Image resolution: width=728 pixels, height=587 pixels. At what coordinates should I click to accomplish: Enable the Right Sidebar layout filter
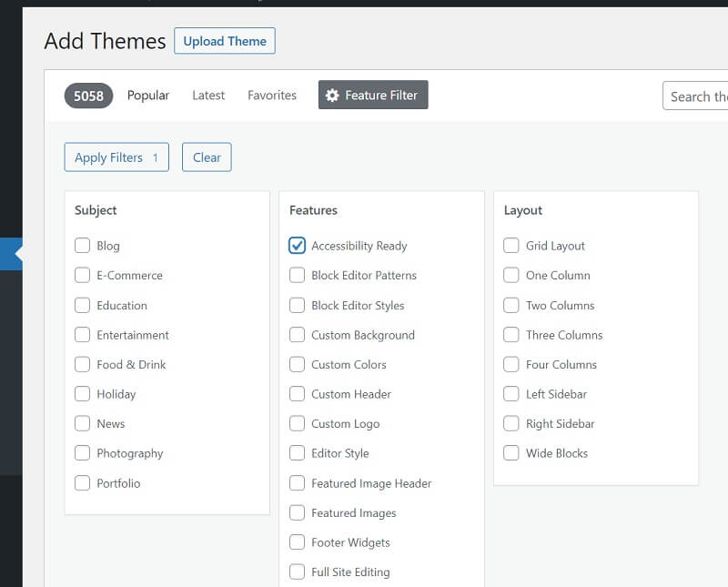click(x=511, y=423)
